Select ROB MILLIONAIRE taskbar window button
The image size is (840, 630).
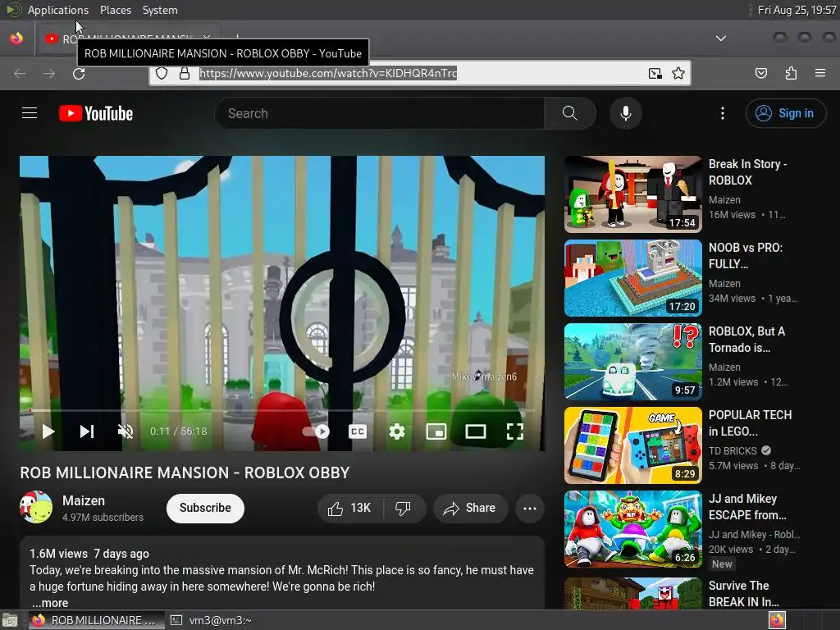95,620
